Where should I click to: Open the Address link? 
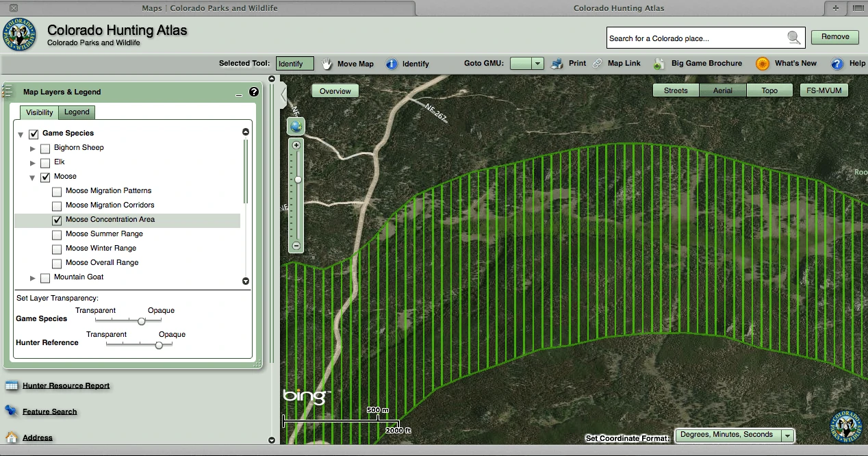[38, 438]
